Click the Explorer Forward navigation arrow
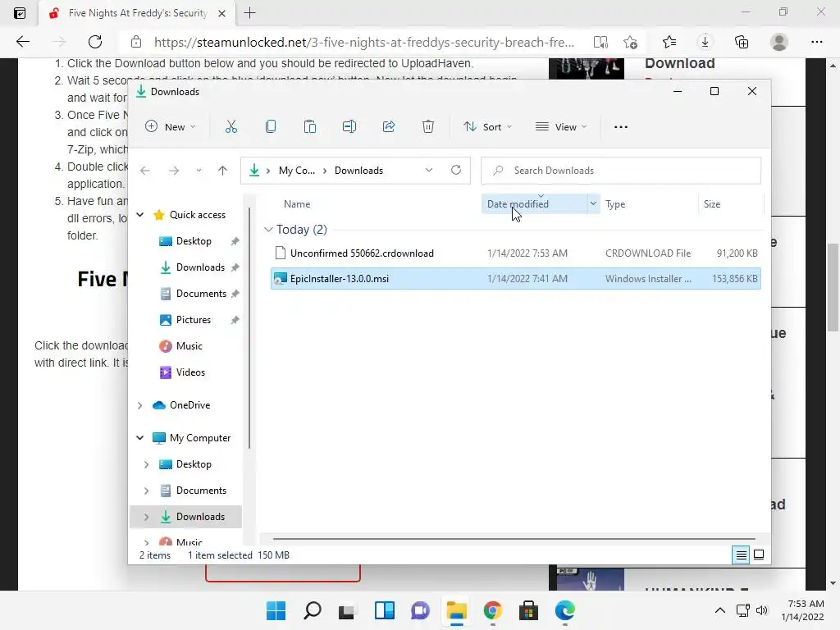Screen dimensions: 840x630 click(x=174, y=171)
